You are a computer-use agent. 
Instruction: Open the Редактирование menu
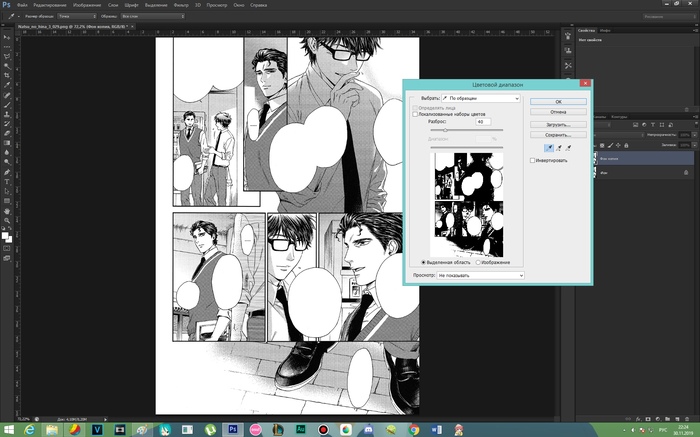(x=50, y=5)
